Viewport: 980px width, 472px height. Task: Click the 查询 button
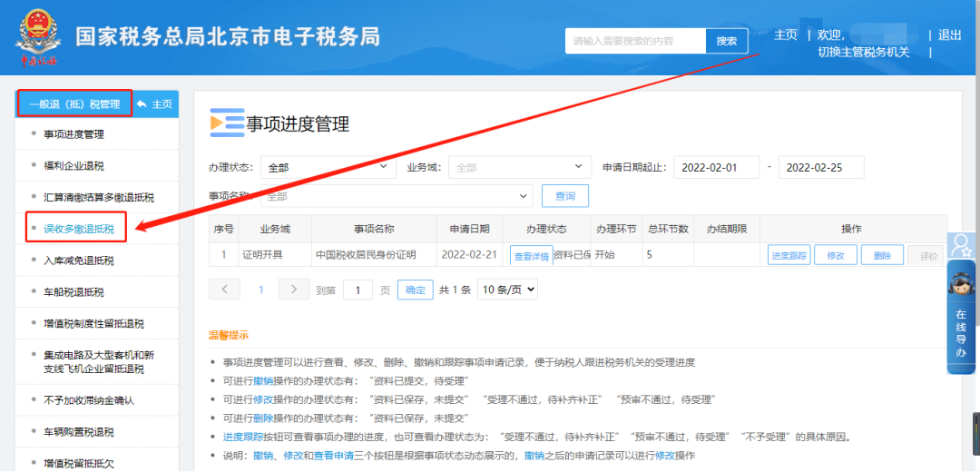click(565, 196)
